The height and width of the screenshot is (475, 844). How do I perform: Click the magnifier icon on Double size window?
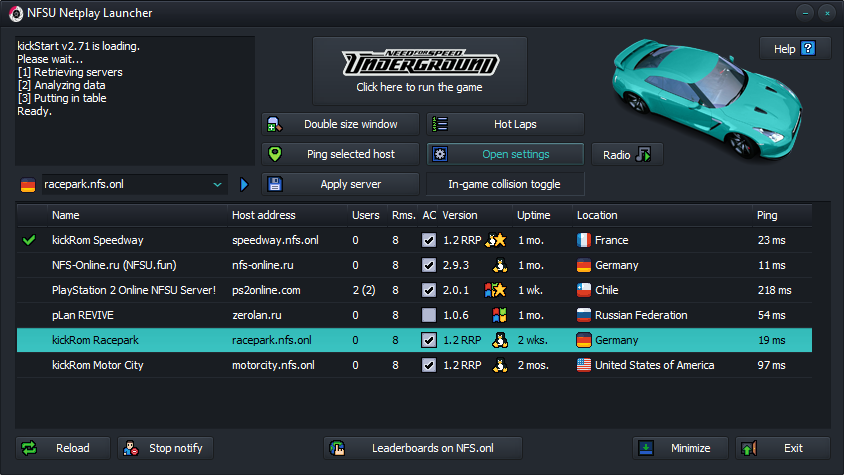[275, 124]
